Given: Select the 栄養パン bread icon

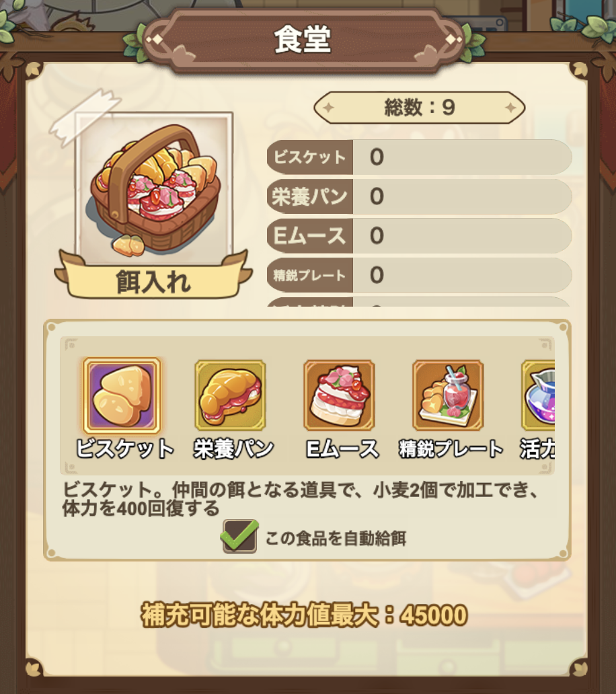Looking at the screenshot, I should [231, 395].
